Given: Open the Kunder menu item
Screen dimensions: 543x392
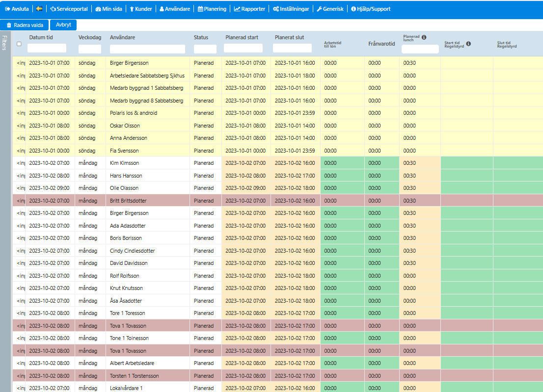Looking at the screenshot, I should [x=141, y=9].
